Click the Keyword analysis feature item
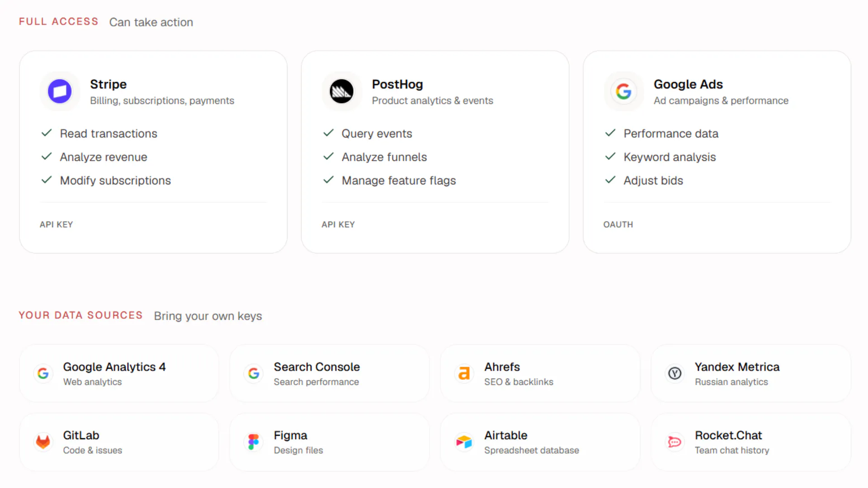This screenshot has width=868, height=488. point(670,157)
